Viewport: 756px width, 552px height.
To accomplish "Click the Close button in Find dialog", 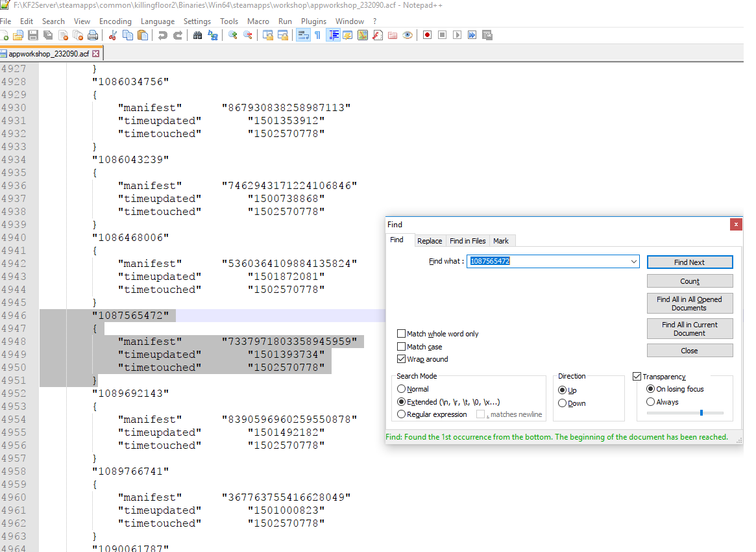I will tap(689, 351).
